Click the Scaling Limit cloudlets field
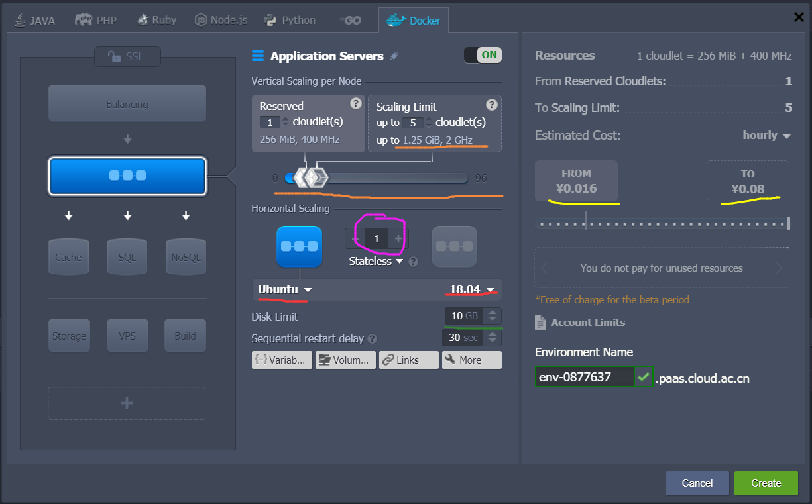Screen dimensions: 812x504 pyautogui.click(x=412, y=123)
